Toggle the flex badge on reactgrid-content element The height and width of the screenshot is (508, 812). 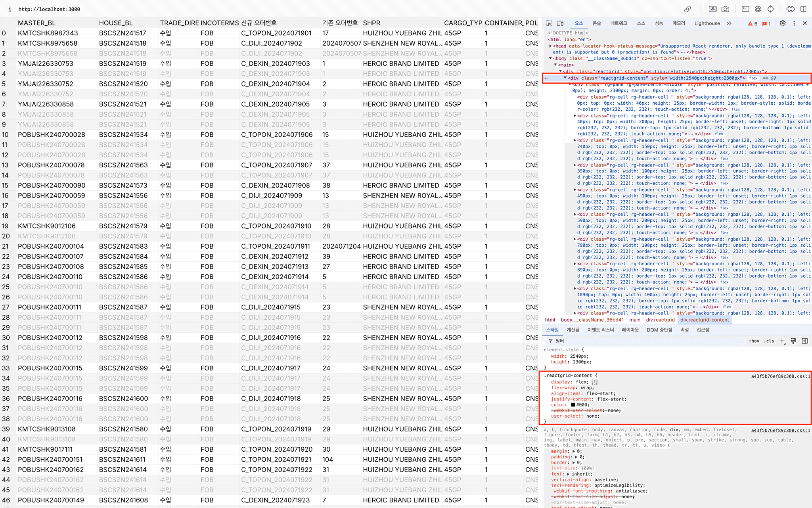(753, 78)
